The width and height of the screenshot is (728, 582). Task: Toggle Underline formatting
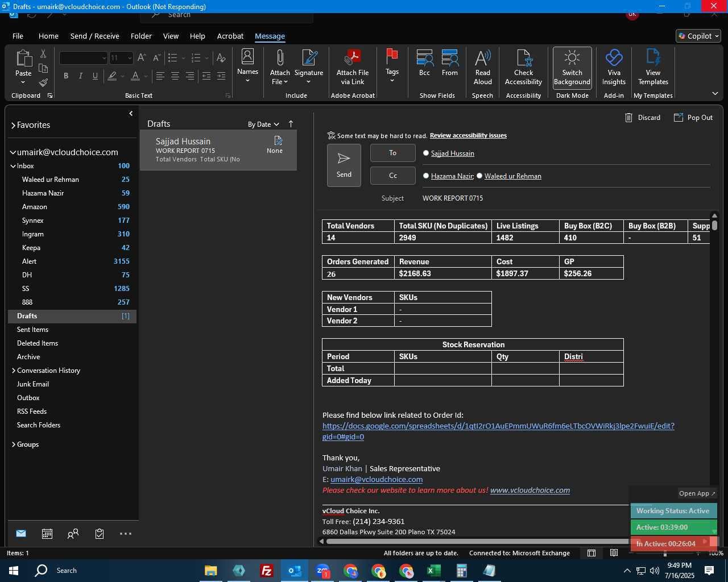pyautogui.click(x=95, y=76)
